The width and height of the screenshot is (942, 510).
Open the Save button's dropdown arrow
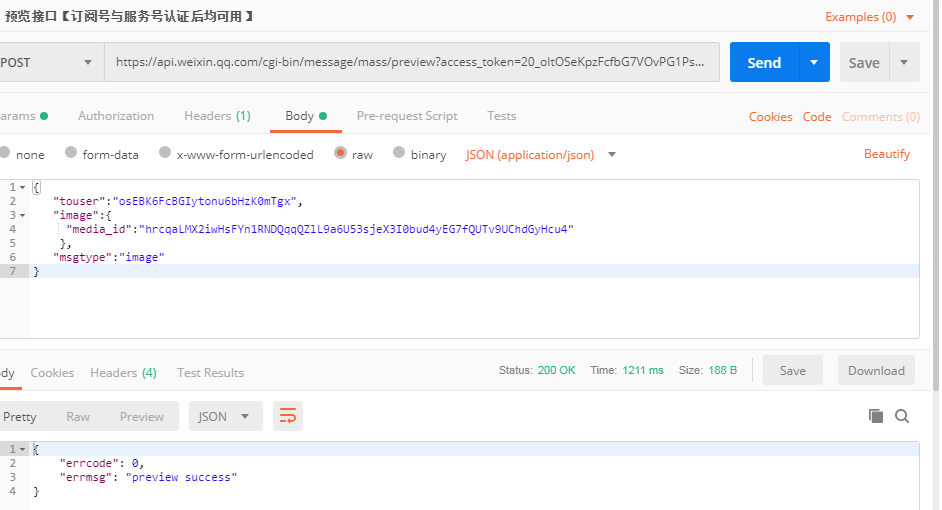click(x=904, y=62)
